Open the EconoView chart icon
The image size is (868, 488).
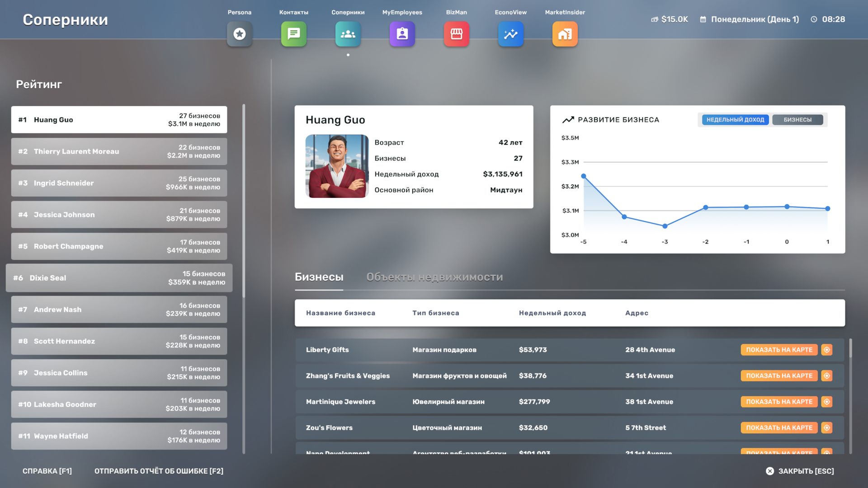[x=511, y=34]
